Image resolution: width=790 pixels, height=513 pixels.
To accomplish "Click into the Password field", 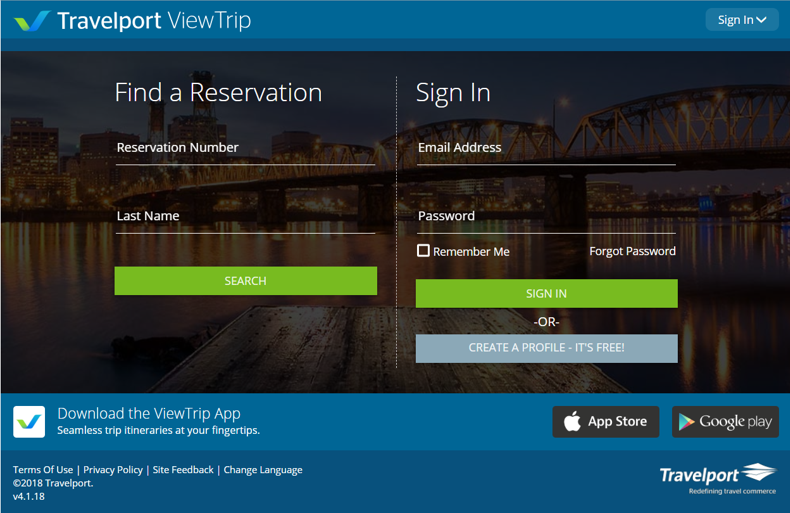I will pos(546,216).
